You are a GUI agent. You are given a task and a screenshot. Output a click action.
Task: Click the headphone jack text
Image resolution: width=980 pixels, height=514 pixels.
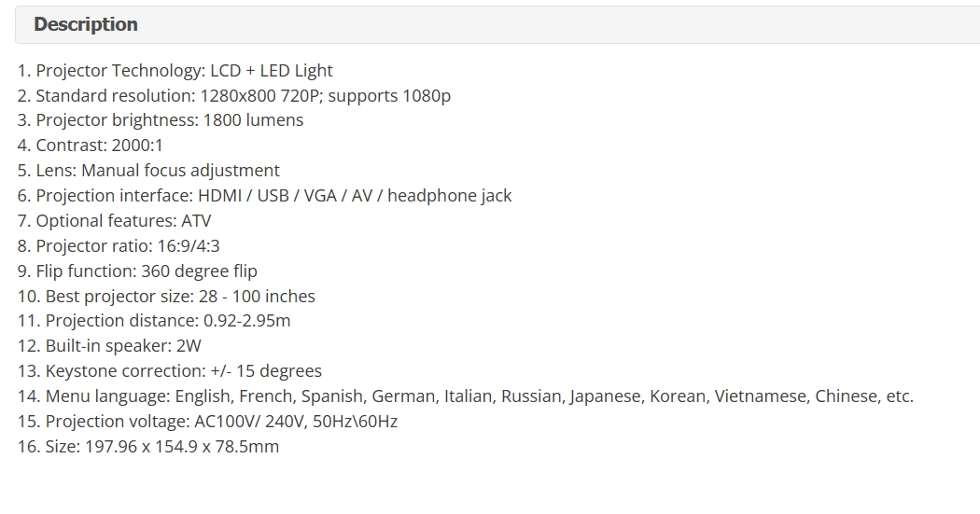449,196
